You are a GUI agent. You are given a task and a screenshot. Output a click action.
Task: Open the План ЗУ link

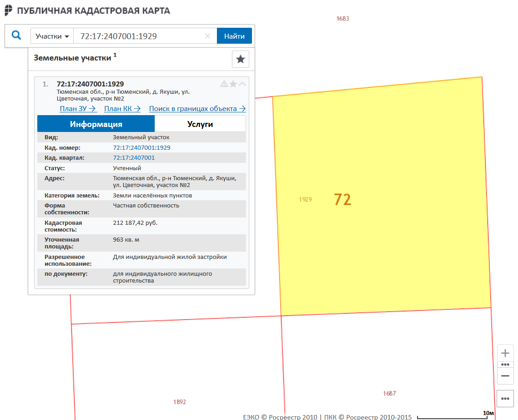pos(78,108)
